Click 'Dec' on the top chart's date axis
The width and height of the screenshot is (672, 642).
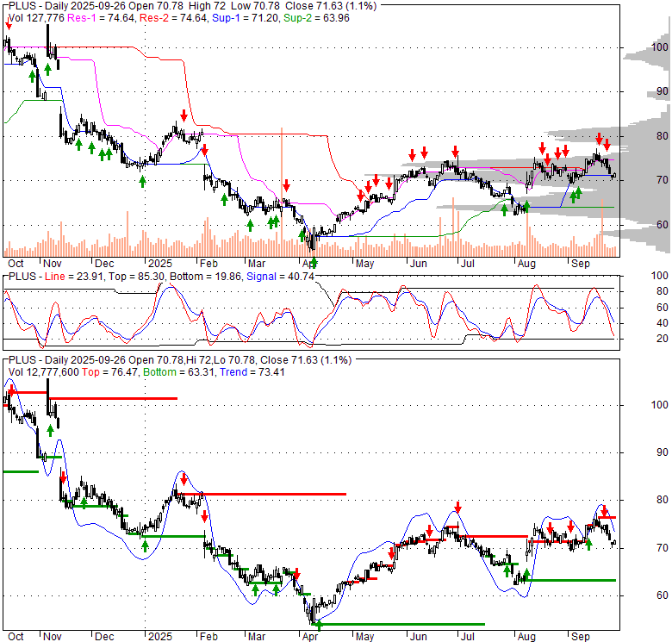click(x=104, y=263)
